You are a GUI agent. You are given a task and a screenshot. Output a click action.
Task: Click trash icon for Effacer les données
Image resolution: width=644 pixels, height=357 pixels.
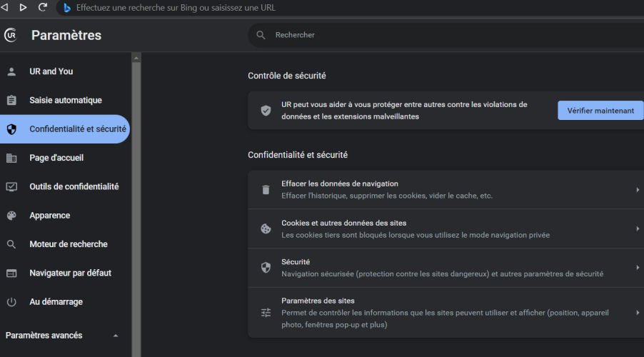pyautogui.click(x=266, y=190)
